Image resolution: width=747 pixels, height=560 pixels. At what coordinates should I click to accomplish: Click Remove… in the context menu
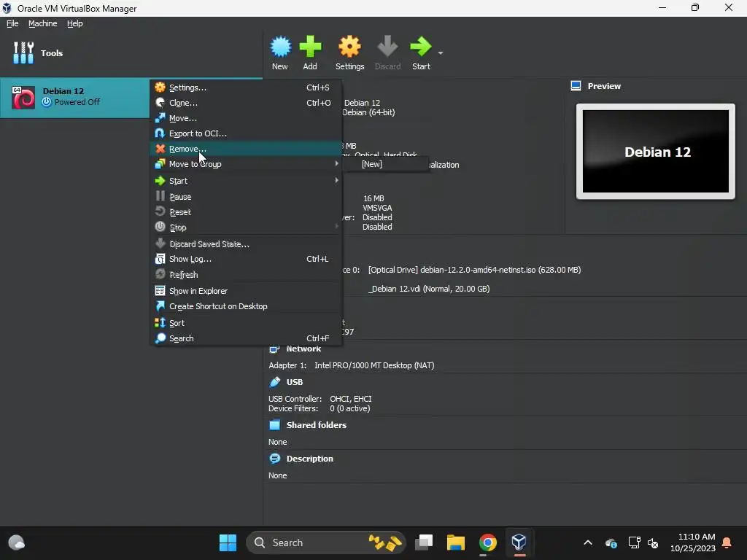pyautogui.click(x=247, y=149)
